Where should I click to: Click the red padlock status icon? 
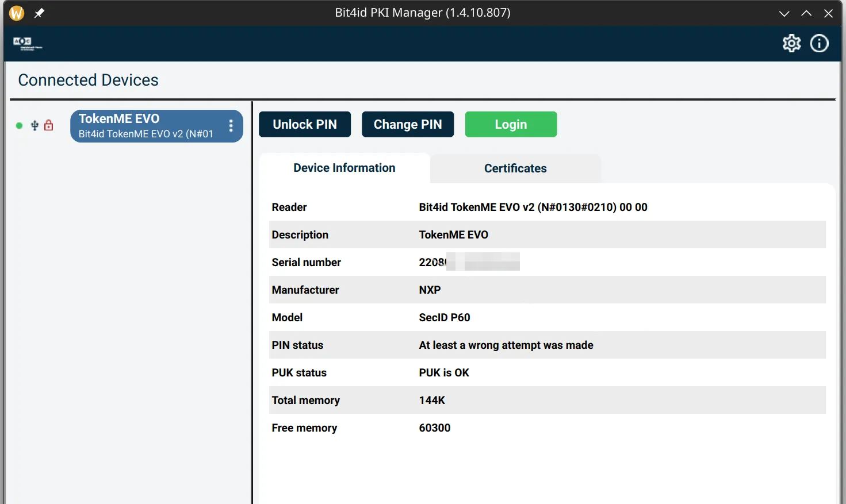point(49,125)
